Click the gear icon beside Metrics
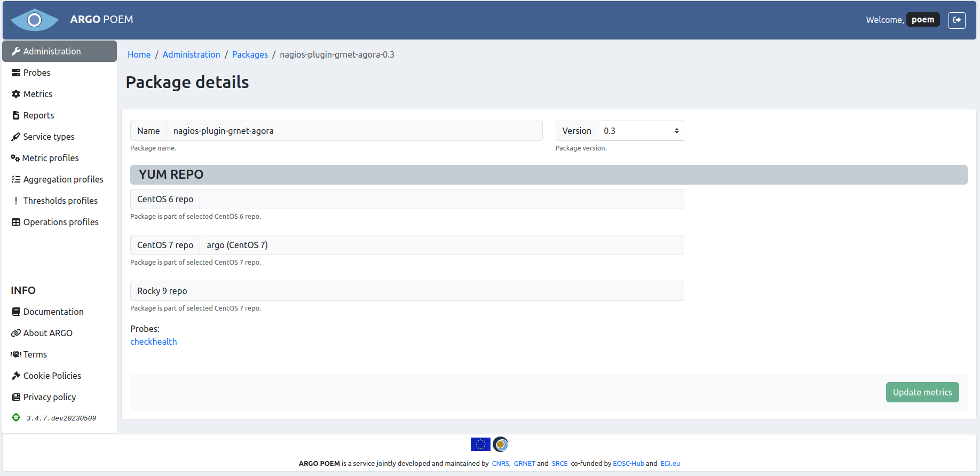Screen dimensions: 980x476 tap(16, 94)
